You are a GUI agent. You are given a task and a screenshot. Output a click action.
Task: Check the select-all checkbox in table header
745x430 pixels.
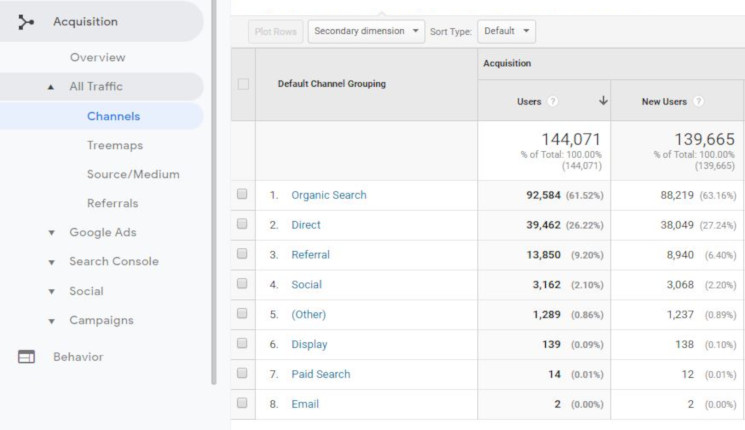[x=242, y=84]
